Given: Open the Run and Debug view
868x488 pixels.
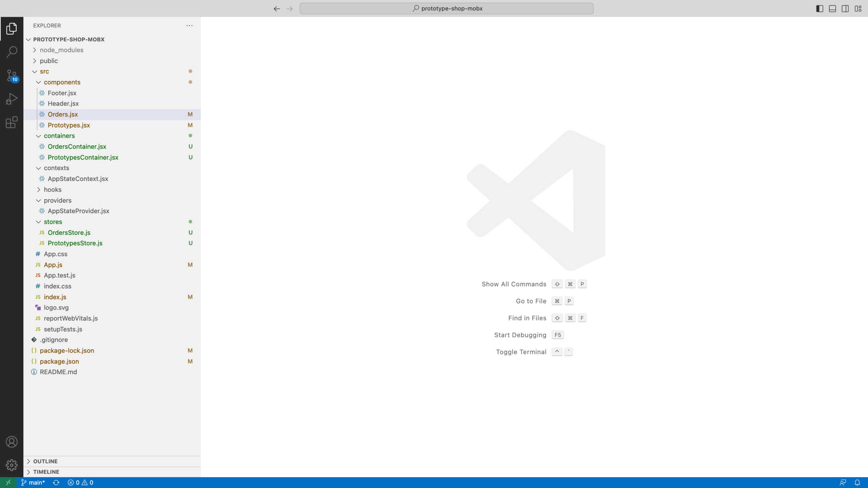Looking at the screenshot, I should [12, 99].
